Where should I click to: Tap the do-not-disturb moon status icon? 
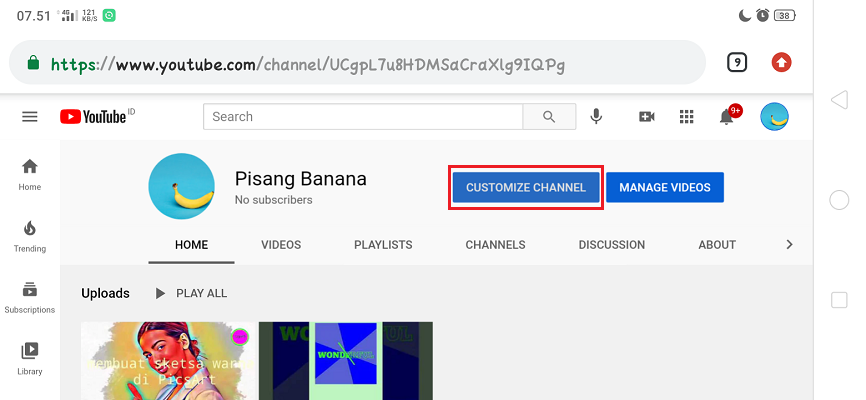pos(745,15)
